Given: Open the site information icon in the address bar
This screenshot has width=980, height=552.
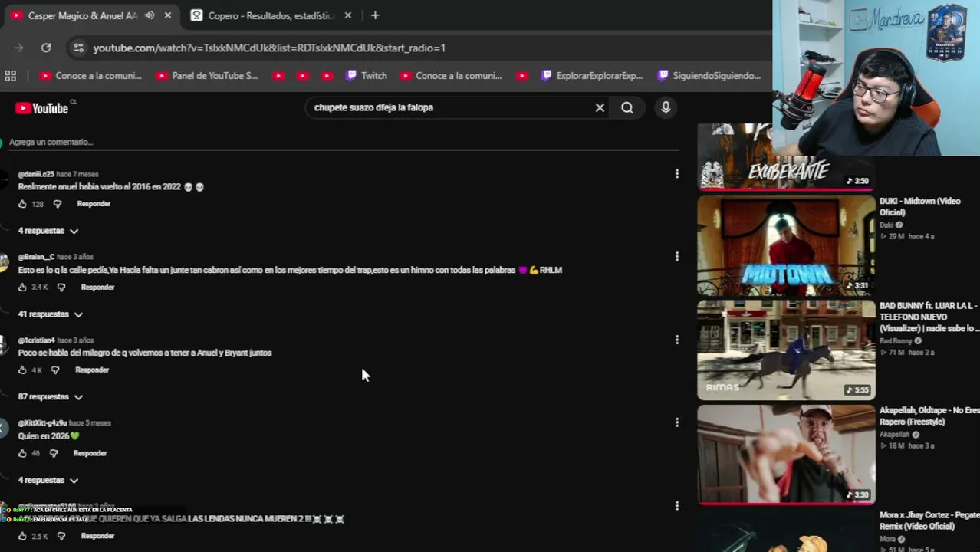Looking at the screenshot, I should click(x=77, y=48).
